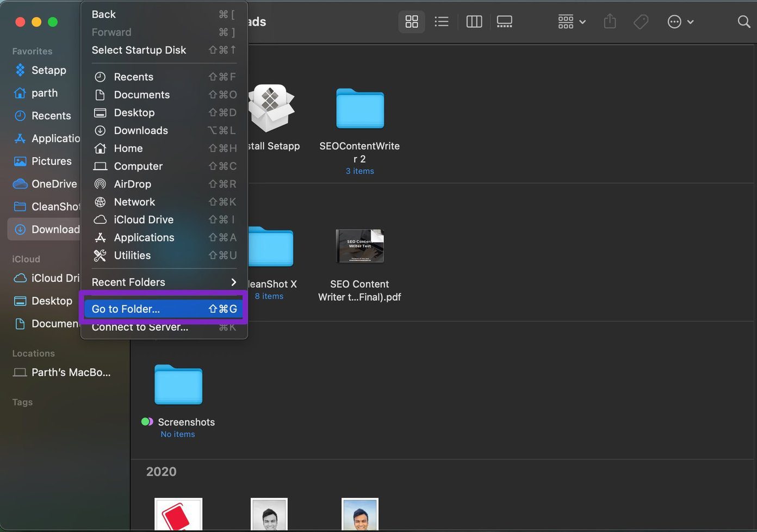The width and height of the screenshot is (757, 532).
Task: Open the group-by dropdown in toolbar
Action: (x=572, y=22)
